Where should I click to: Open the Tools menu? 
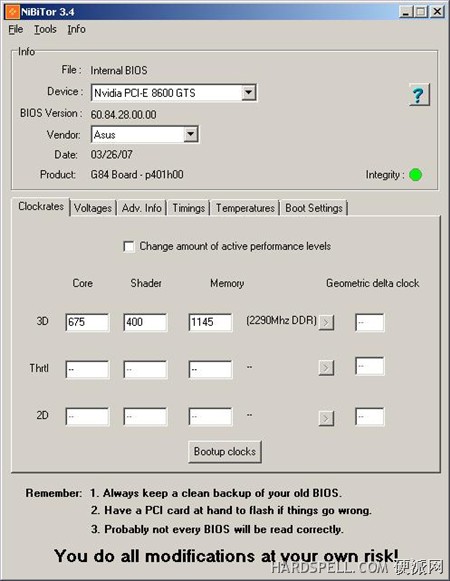[45, 29]
